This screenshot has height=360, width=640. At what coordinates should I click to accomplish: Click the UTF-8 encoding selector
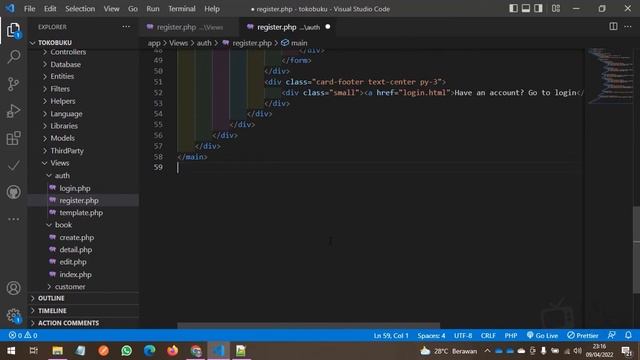(x=463, y=336)
